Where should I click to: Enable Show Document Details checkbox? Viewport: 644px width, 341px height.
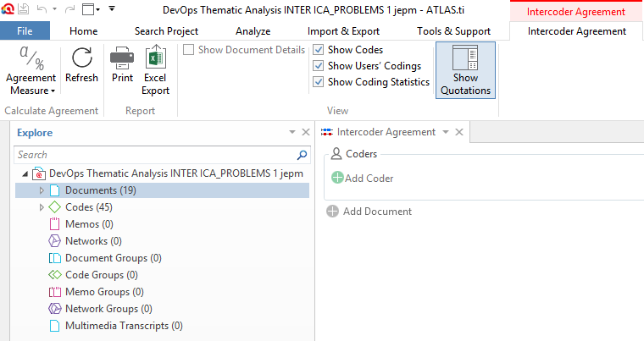coord(188,50)
